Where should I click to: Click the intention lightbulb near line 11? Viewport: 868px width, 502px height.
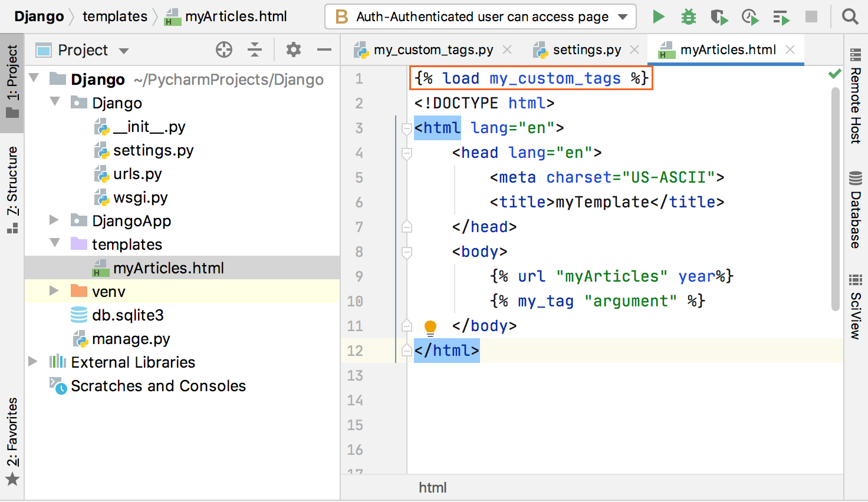click(430, 326)
